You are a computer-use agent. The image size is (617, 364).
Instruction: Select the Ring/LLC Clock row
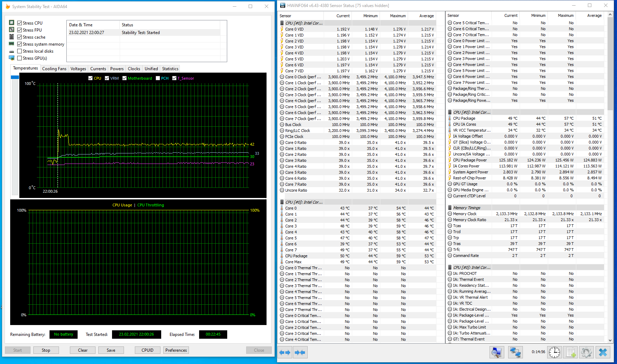click(357, 131)
